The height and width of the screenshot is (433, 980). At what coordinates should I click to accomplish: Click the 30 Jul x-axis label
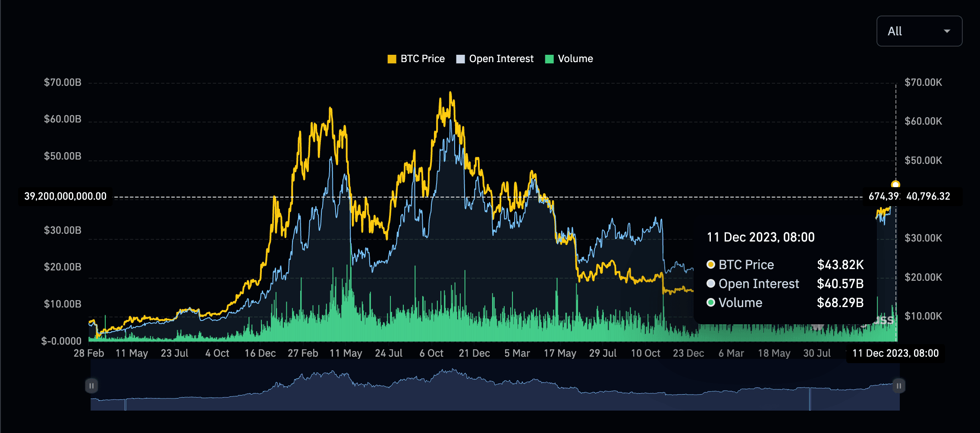click(x=817, y=353)
